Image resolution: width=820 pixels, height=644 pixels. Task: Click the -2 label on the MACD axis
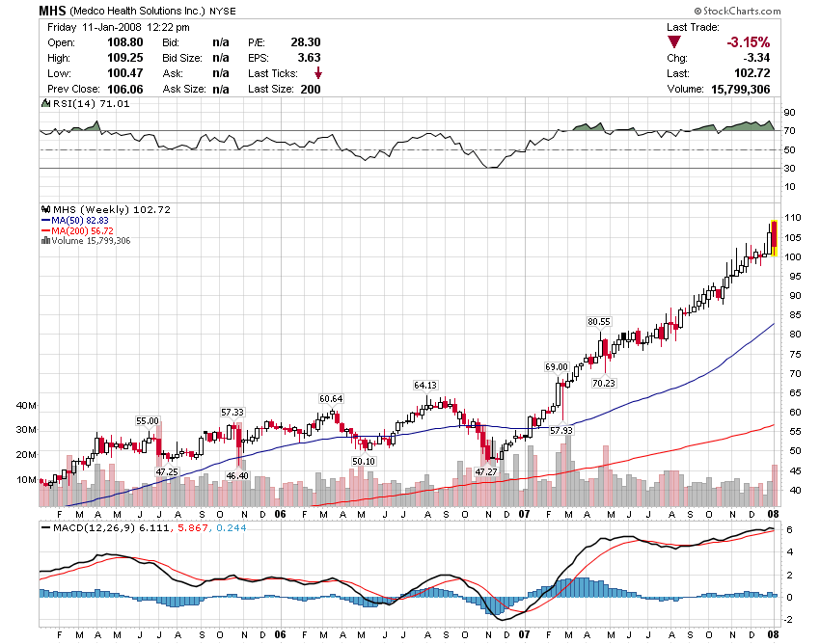tap(788, 620)
